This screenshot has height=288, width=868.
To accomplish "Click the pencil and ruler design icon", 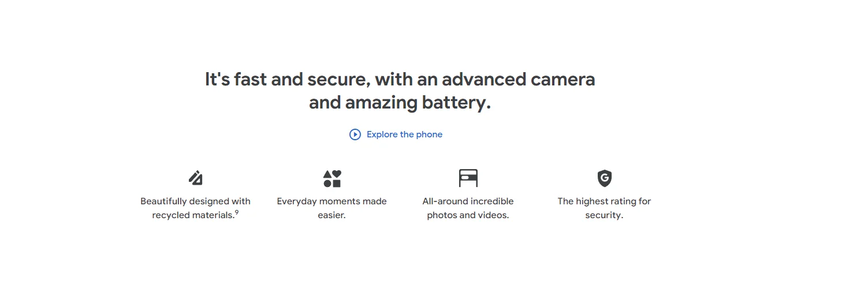I will [196, 178].
